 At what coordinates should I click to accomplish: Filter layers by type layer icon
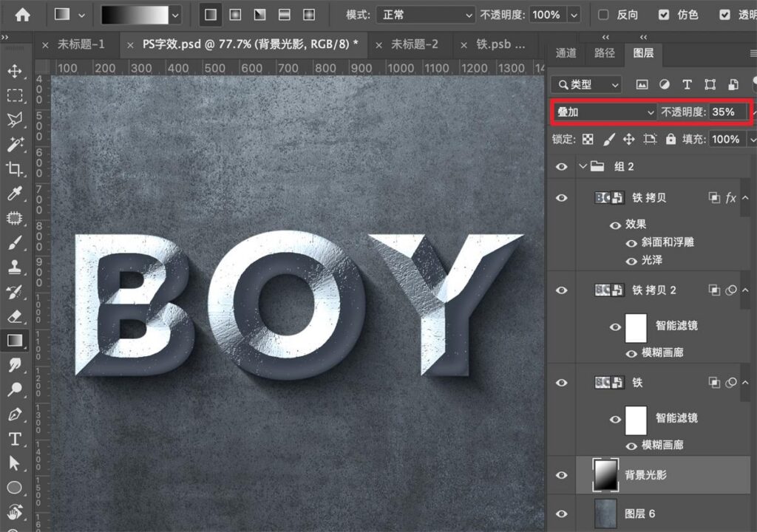pyautogui.click(x=687, y=84)
